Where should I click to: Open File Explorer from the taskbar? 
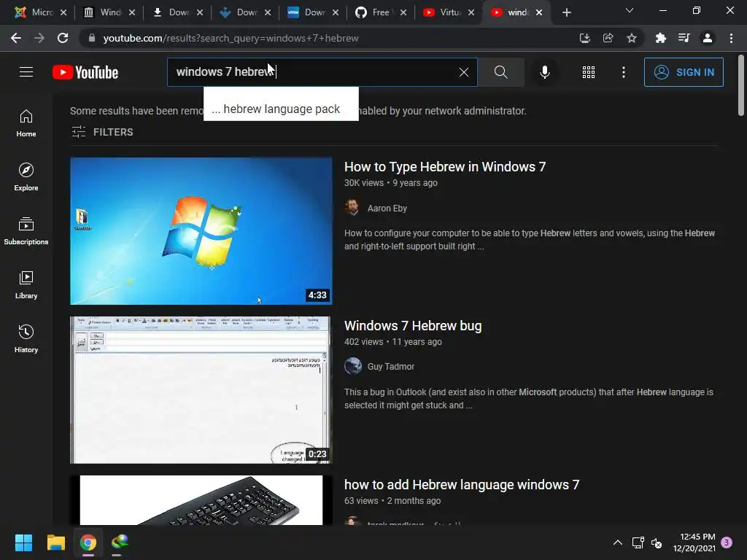(x=55, y=542)
